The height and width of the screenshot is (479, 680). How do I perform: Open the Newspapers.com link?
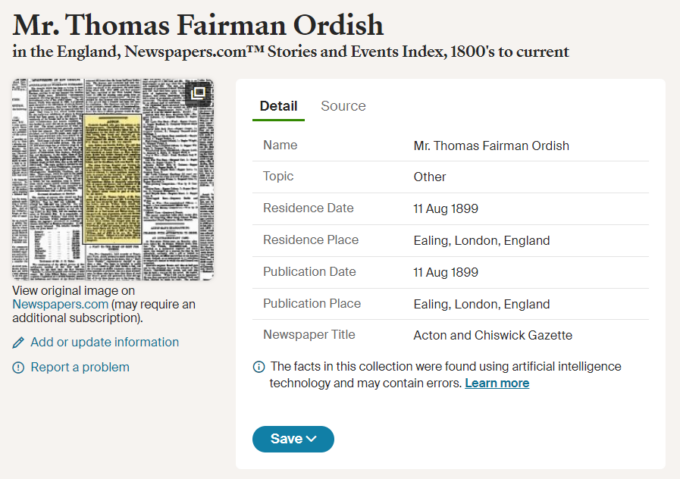[x=60, y=304]
